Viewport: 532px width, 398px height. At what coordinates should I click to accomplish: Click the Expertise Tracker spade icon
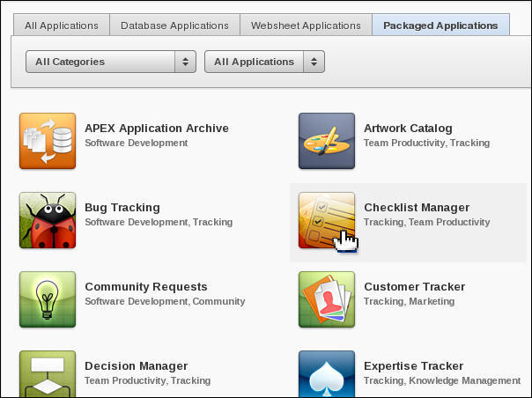[327, 374]
